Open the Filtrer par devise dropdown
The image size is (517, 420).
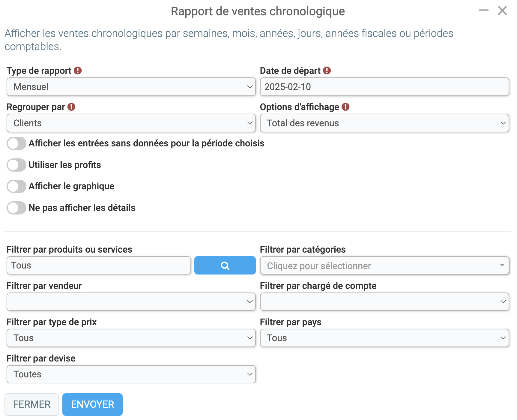point(131,374)
